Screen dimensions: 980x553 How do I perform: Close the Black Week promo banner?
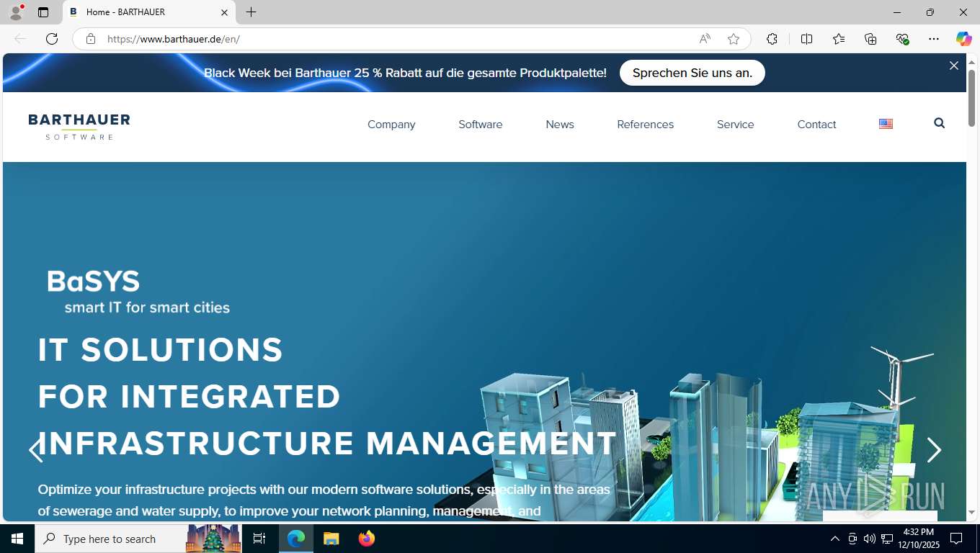pos(954,66)
